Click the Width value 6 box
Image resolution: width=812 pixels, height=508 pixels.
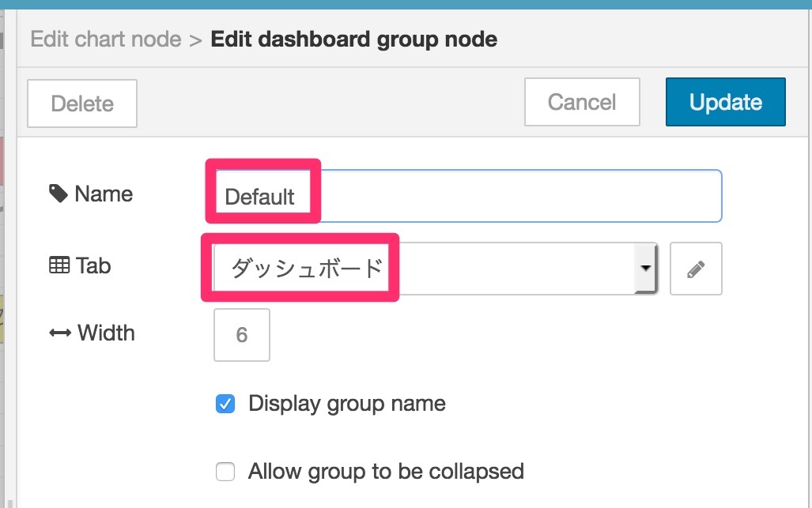pos(242,335)
